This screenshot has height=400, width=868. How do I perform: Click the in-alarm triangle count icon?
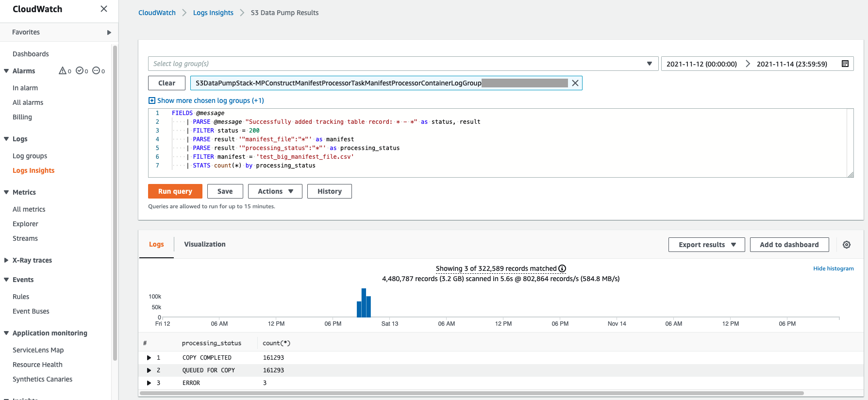[63, 71]
